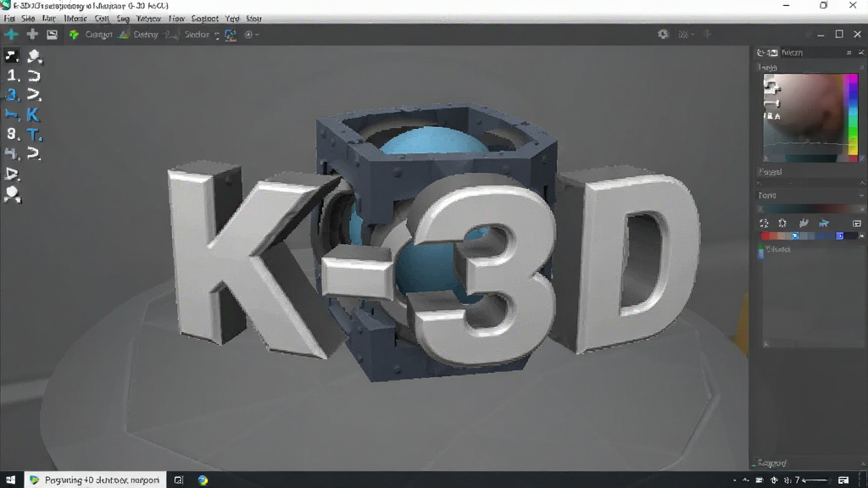Select the figure-shaped tool at toolbox bottom
868x488 pixels.
[x=12, y=194]
